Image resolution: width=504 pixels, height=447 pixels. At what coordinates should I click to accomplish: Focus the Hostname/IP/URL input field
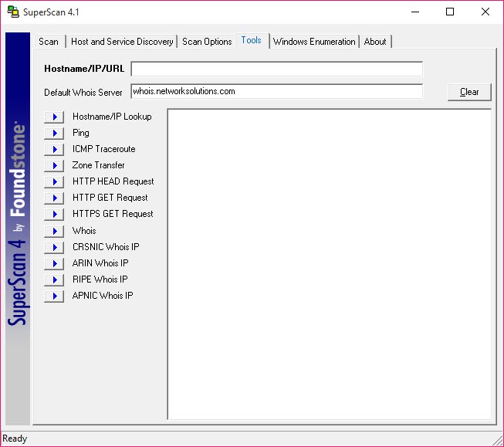point(277,69)
